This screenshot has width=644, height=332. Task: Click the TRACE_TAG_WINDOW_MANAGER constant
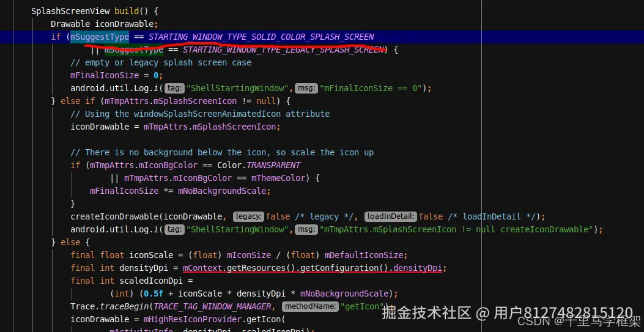point(212,306)
